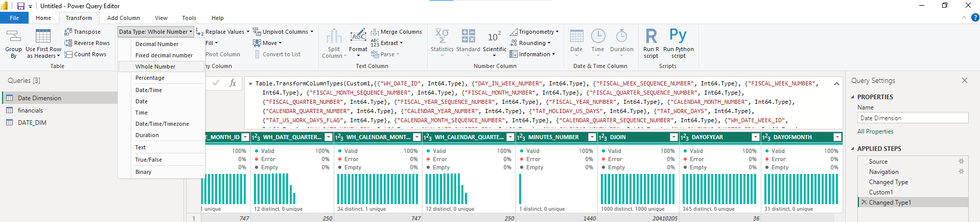
Task: Choose Fixed decimal number data type
Action: click(161, 55)
